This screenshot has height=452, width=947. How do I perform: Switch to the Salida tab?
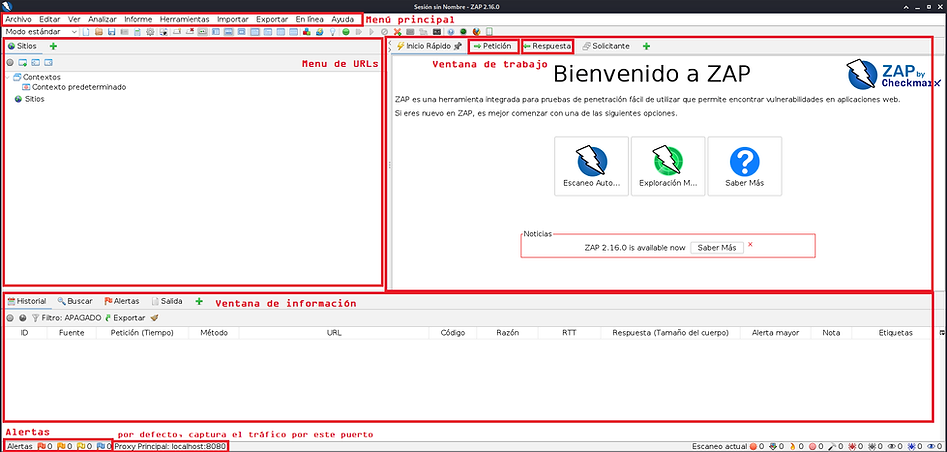tap(167, 301)
